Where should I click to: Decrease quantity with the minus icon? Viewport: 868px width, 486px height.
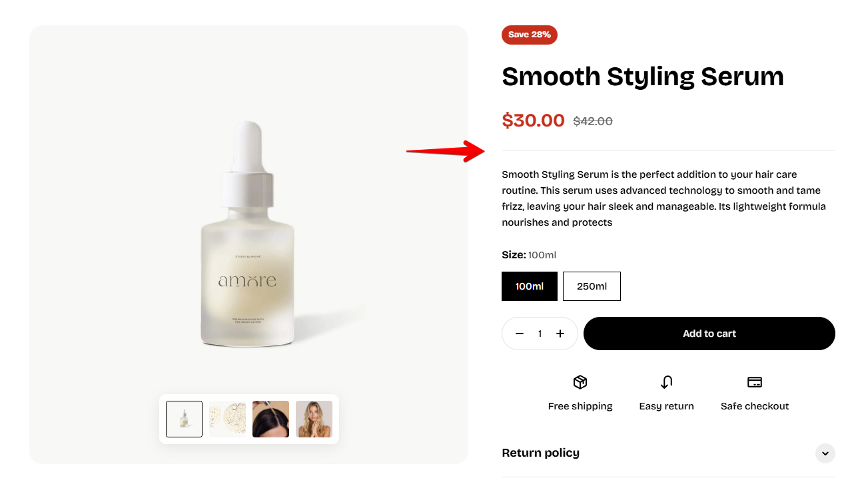pos(520,334)
